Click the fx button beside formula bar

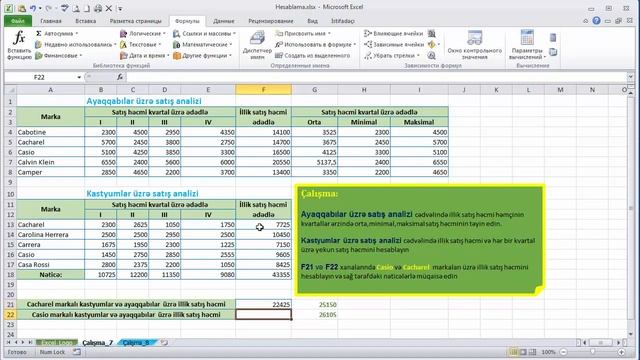(120, 77)
